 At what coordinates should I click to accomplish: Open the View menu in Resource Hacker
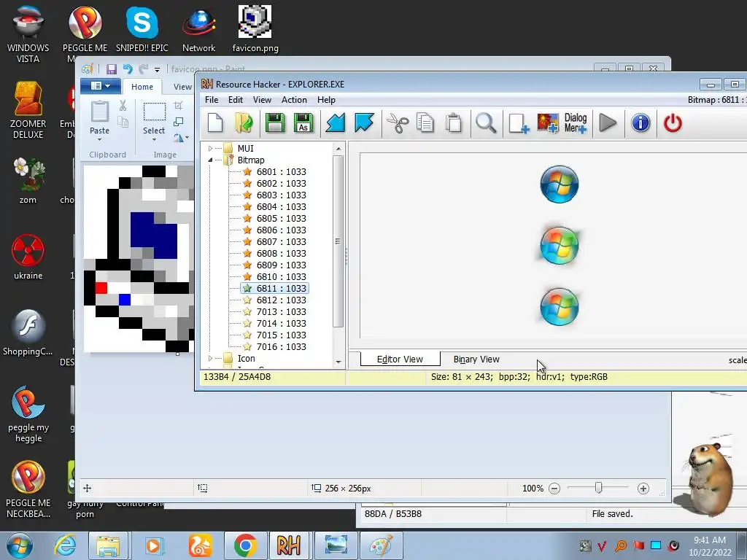click(262, 100)
